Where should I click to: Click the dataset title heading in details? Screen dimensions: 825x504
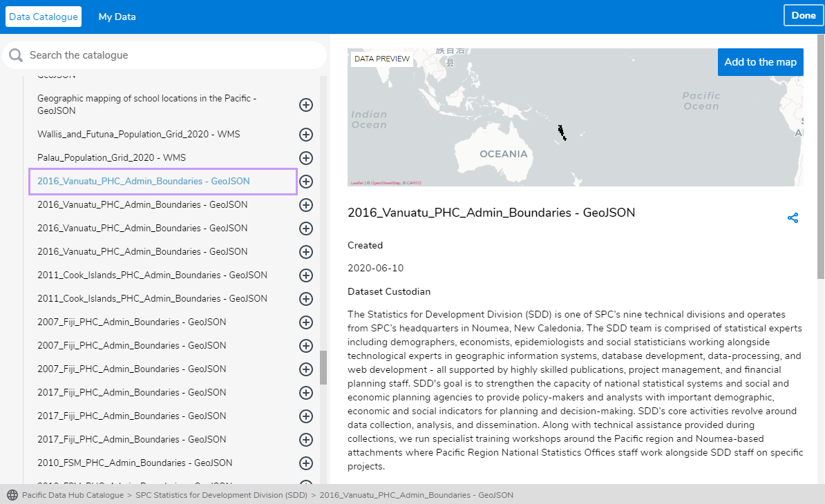[x=491, y=213]
